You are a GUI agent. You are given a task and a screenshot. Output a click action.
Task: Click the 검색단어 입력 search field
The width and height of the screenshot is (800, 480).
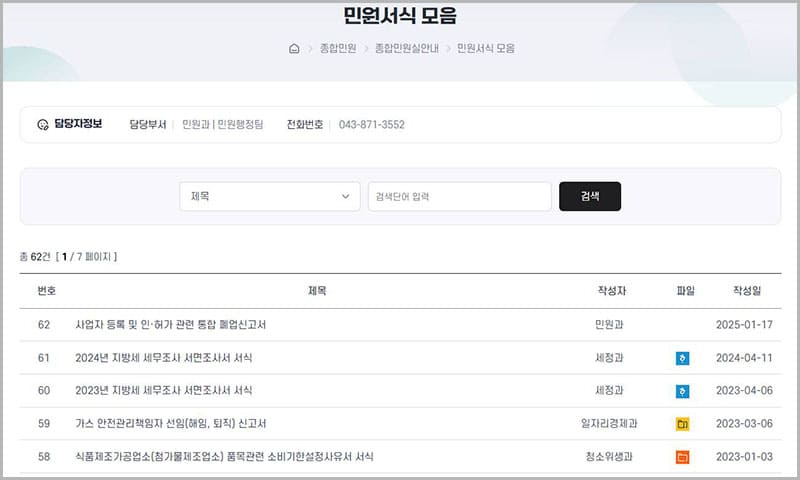click(x=459, y=197)
